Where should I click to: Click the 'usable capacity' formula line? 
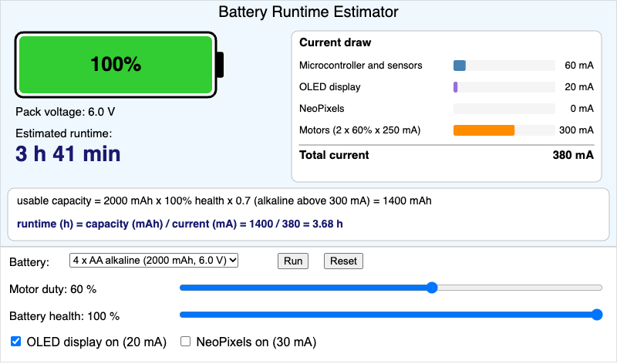[224, 201]
